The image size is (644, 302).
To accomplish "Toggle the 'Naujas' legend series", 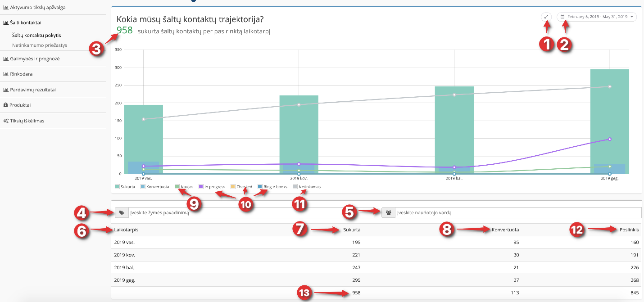I will tap(184, 186).
